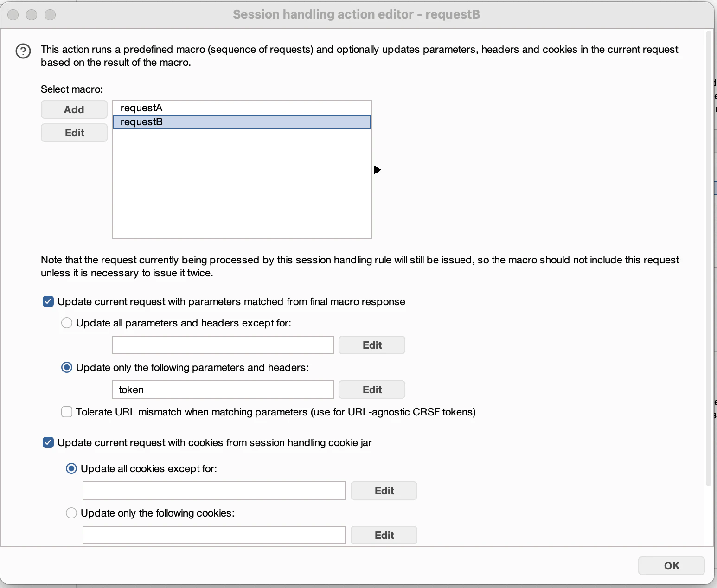Click the window zoom button in title bar

point(50,15)
